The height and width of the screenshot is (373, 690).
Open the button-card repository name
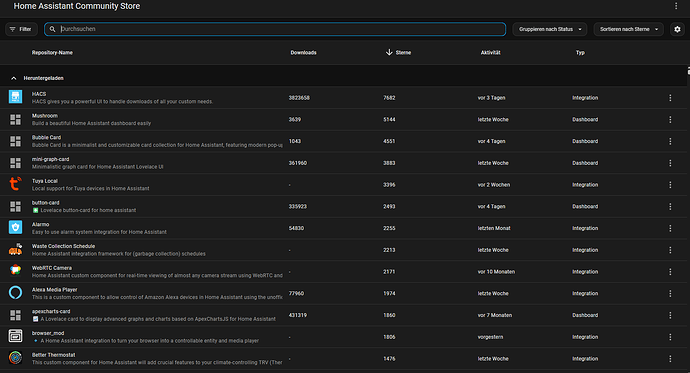click(45, 203)
